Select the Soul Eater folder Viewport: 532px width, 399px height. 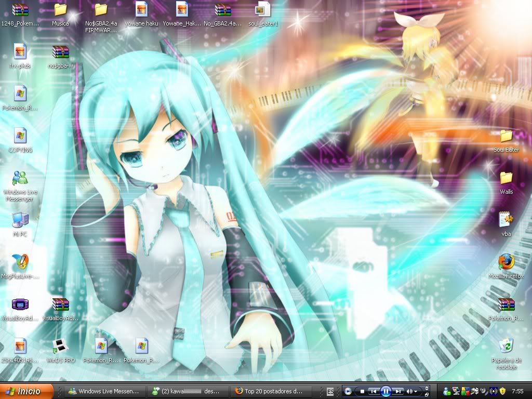click(506, 136)
